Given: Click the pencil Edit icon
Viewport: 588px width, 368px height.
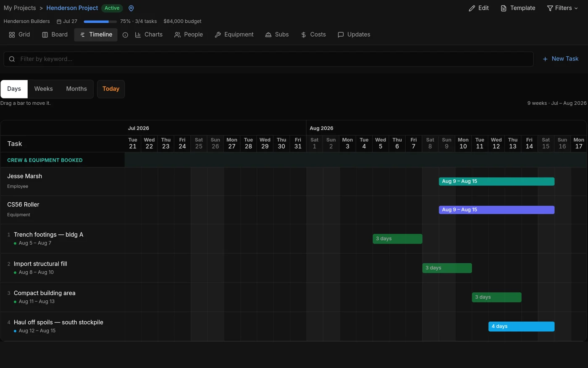Looking at the screenshot, I should pyautogui.click(x=472, y=8).
